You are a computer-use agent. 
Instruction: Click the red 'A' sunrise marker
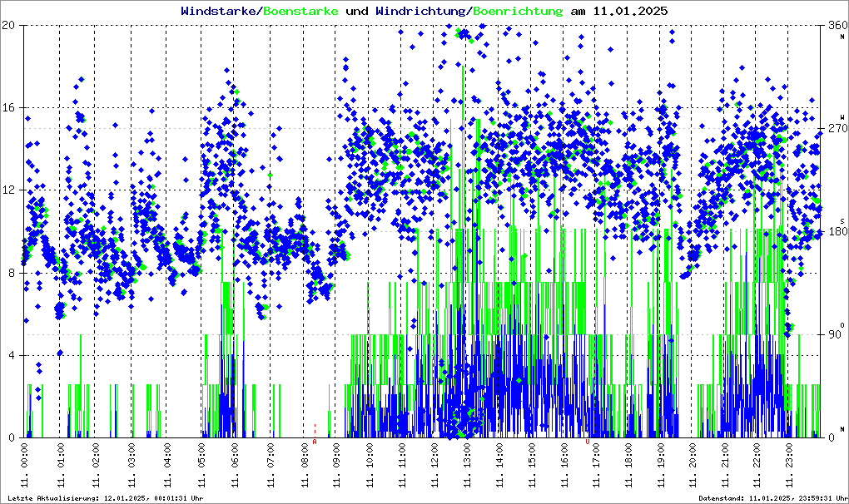click(x=315, y=442)
